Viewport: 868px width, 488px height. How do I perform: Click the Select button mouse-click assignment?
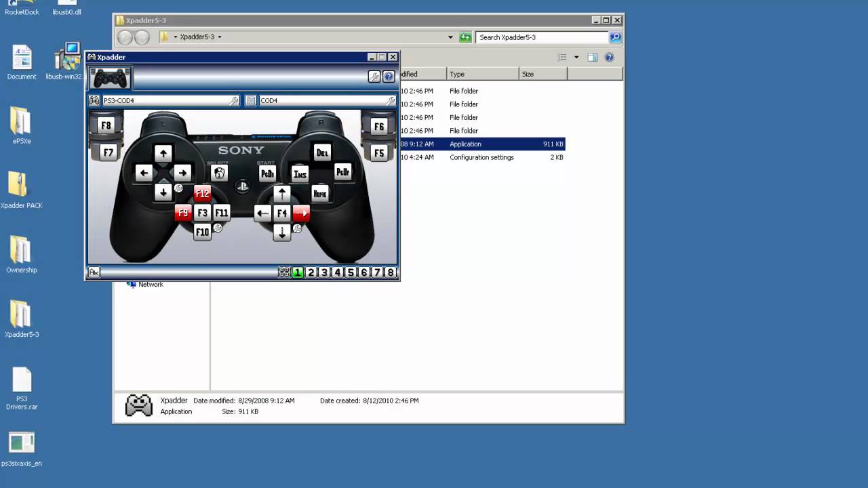pyautogui.click(x=219, y=173)
